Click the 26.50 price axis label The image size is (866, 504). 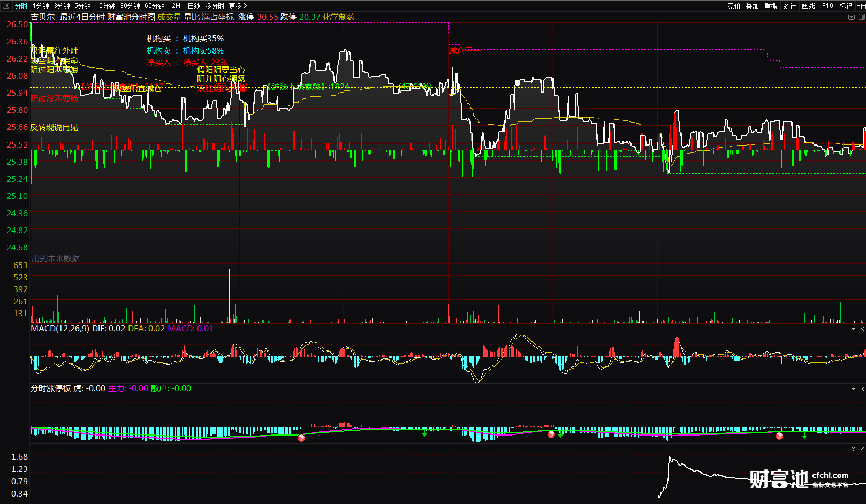[17, 25]
